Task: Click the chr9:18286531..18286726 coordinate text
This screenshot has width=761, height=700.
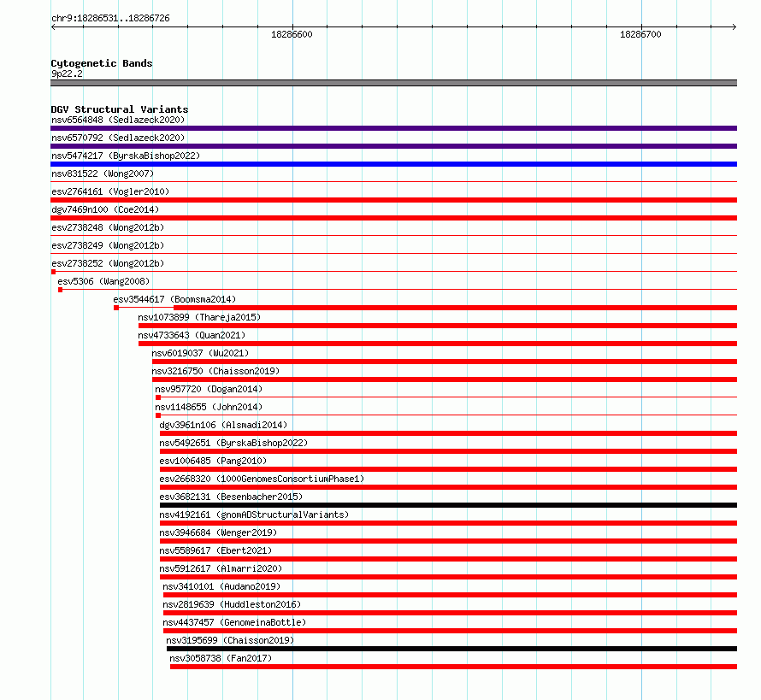Action: [110, 19]
